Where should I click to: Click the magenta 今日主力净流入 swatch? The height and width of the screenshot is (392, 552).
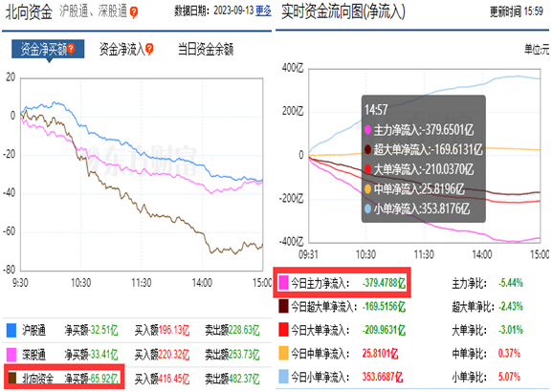point(283,283)
